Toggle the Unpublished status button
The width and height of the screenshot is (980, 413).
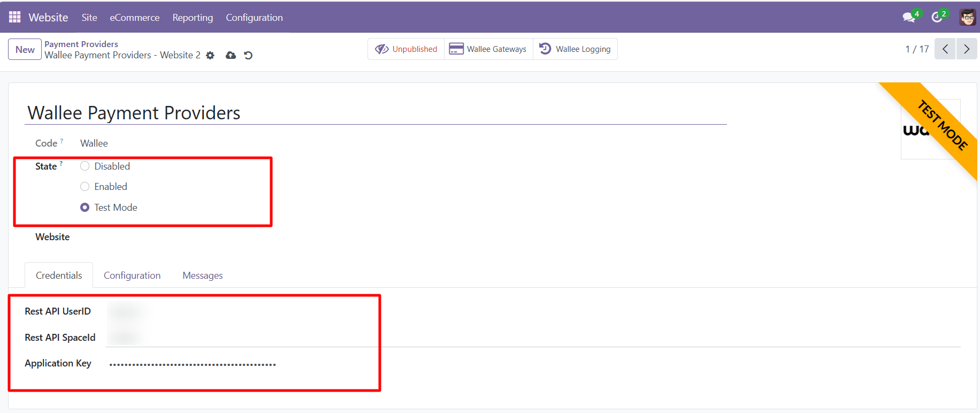[406, 49]
